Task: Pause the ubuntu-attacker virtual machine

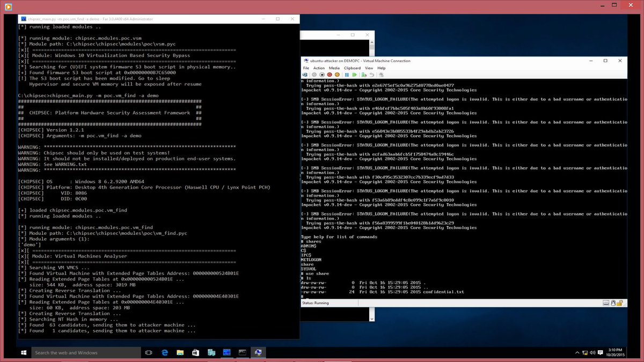Action: tap(347, 75)
